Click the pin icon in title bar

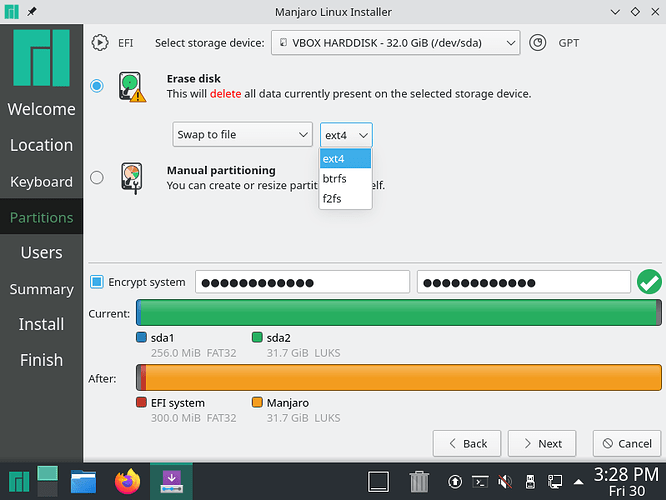32,12
